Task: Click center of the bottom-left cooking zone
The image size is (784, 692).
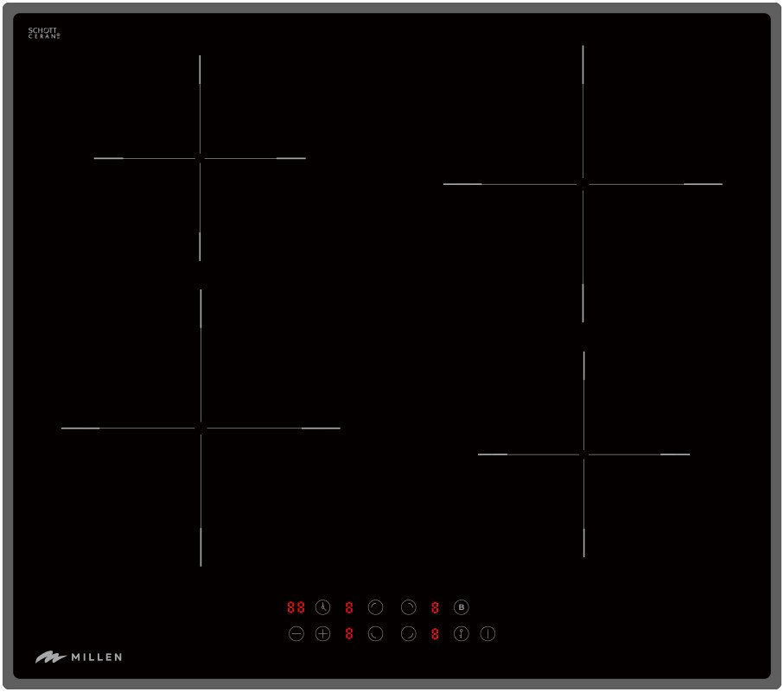Action: 201,428
